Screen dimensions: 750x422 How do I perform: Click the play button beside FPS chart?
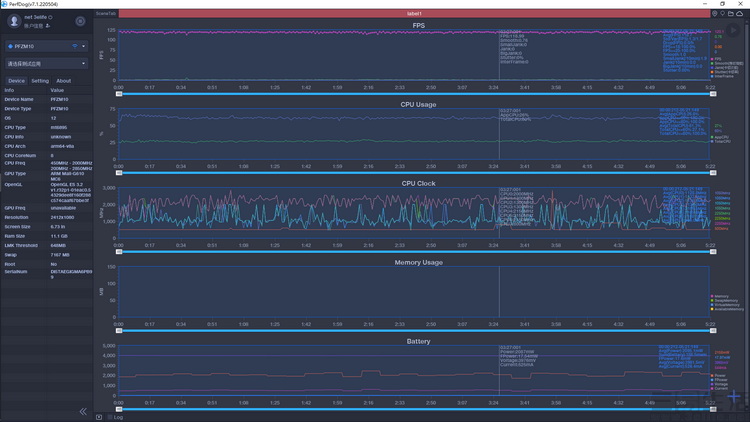click(733, 30)
